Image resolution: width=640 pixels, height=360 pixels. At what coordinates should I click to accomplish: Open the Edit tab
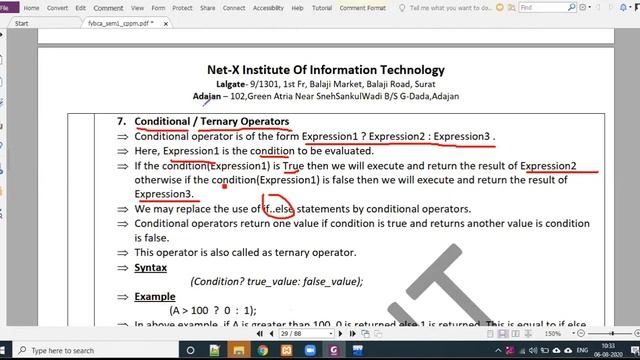tap(80, 8)
